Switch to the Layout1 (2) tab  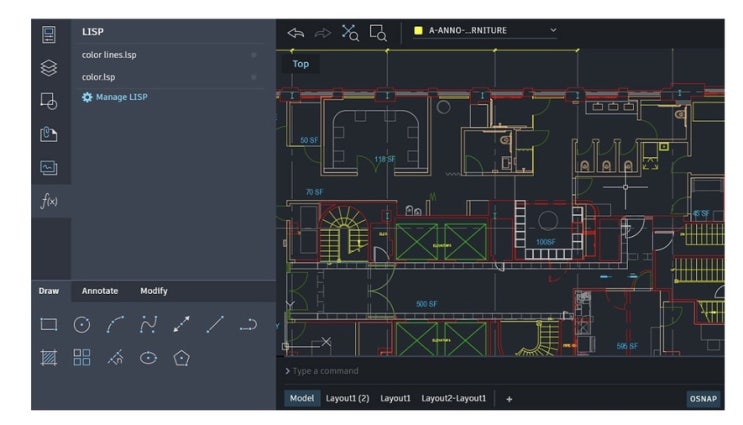[347, 398]
